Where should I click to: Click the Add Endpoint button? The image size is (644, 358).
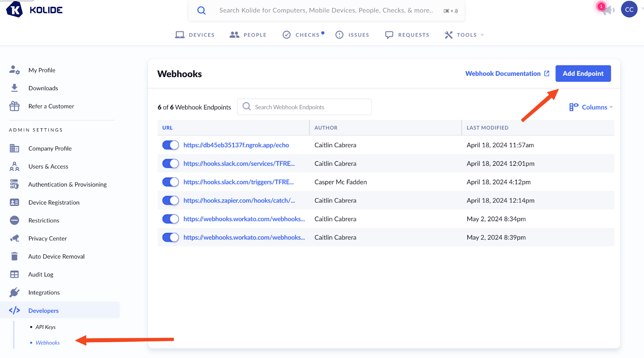pyautogui.click(x=583, y=73)
